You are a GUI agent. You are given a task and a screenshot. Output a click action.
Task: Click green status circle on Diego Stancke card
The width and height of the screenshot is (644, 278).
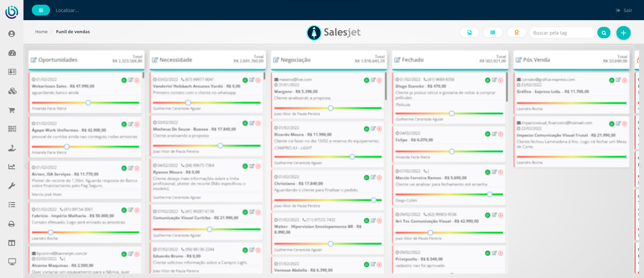[x=488, y=80]
